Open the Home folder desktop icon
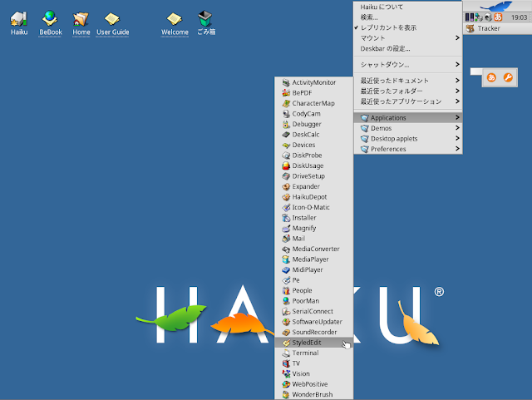Screen dimensions: 532x400 (81, 23)
